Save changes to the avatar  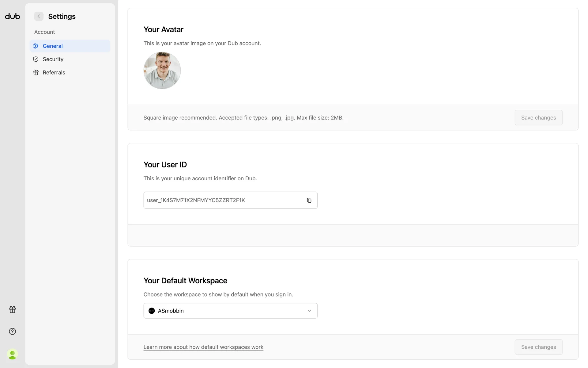pyautogui.click(x=538, y=117)
